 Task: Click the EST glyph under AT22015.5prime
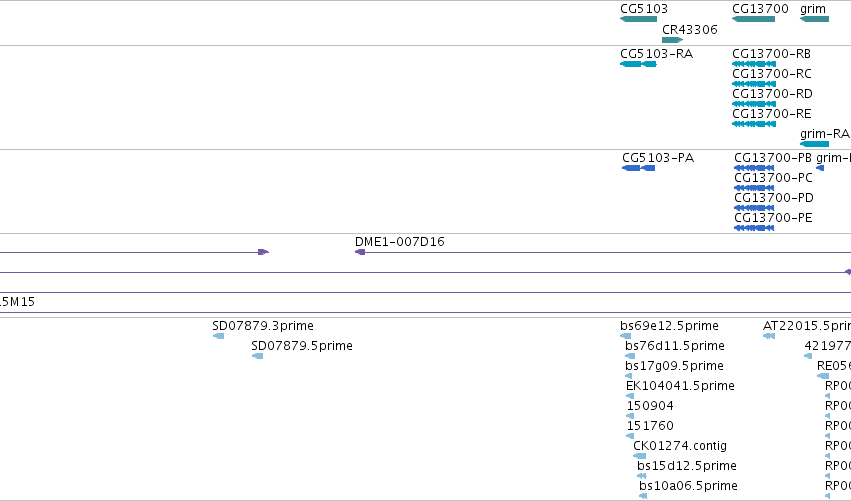[769, 336]
